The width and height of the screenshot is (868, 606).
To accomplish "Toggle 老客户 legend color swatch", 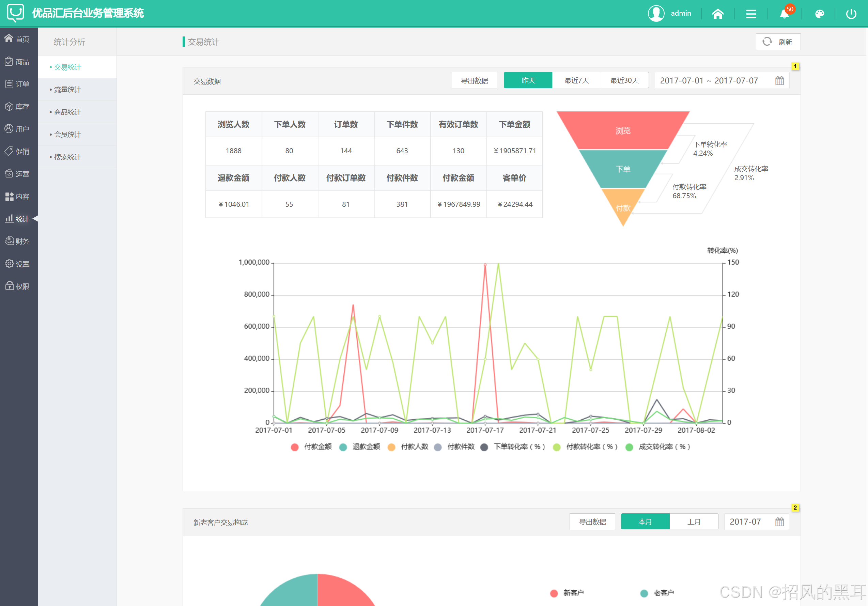I will coord(644,593).
